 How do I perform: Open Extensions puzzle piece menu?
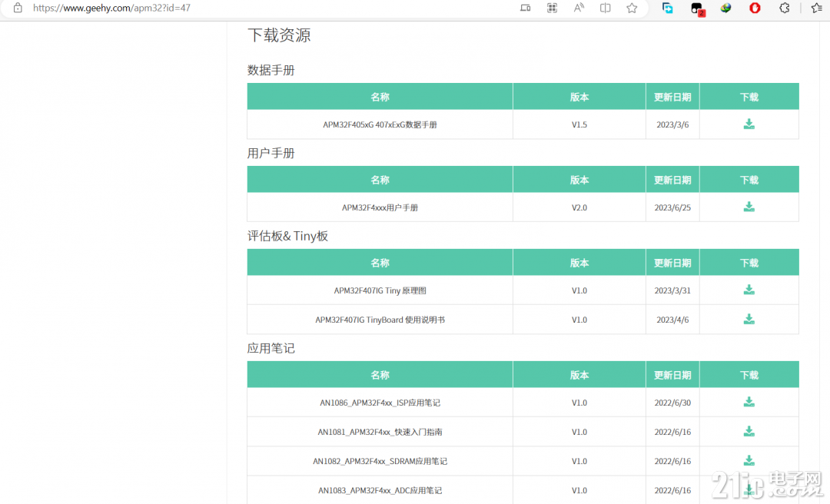coord(785,8)
